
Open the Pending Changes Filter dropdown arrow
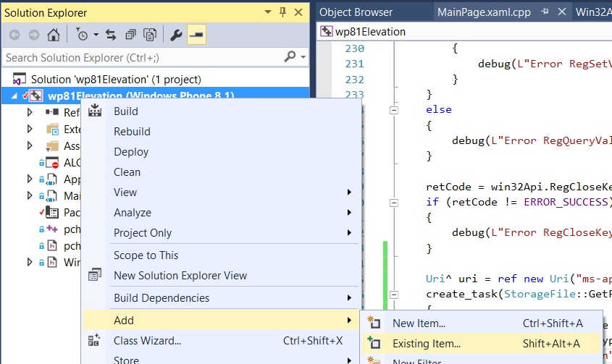click(x=96, y=35)
